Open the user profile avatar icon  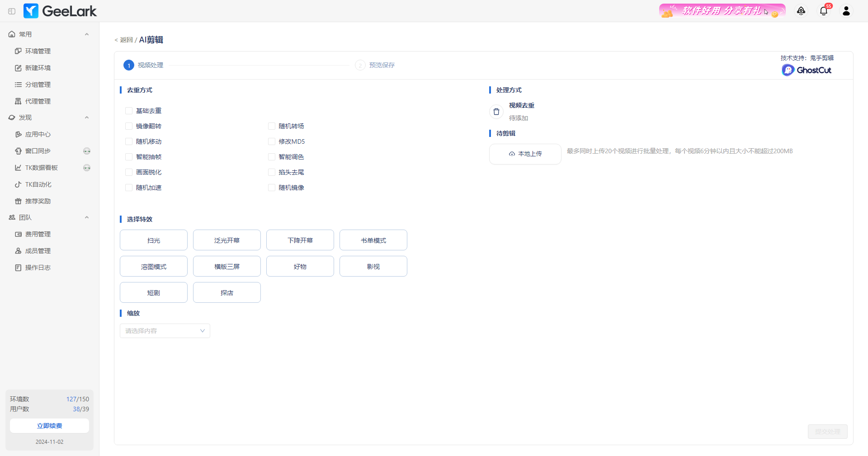click(x=846, y=11)
